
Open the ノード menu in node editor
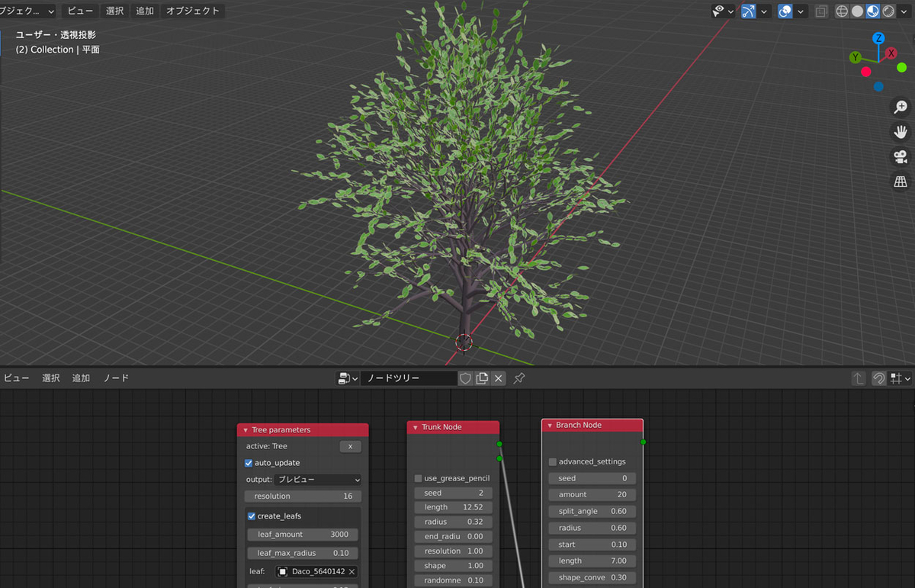tap(116, 378)
